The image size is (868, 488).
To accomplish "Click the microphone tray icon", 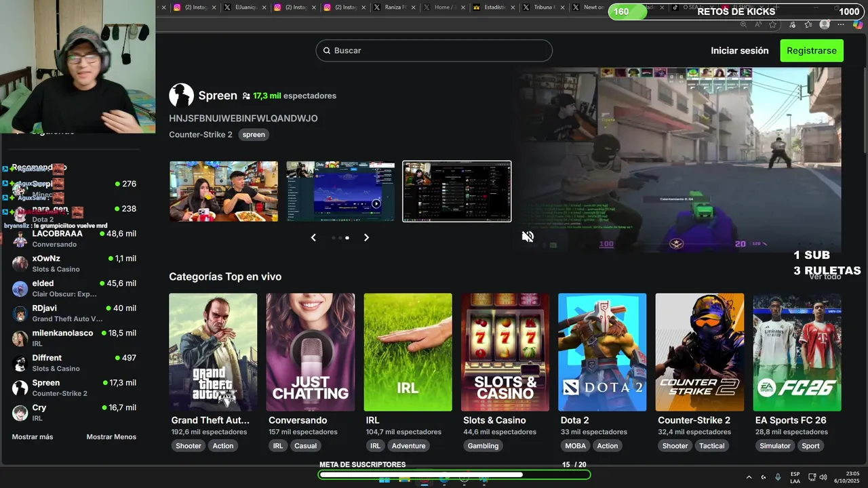I will click(x=778, y=477).
